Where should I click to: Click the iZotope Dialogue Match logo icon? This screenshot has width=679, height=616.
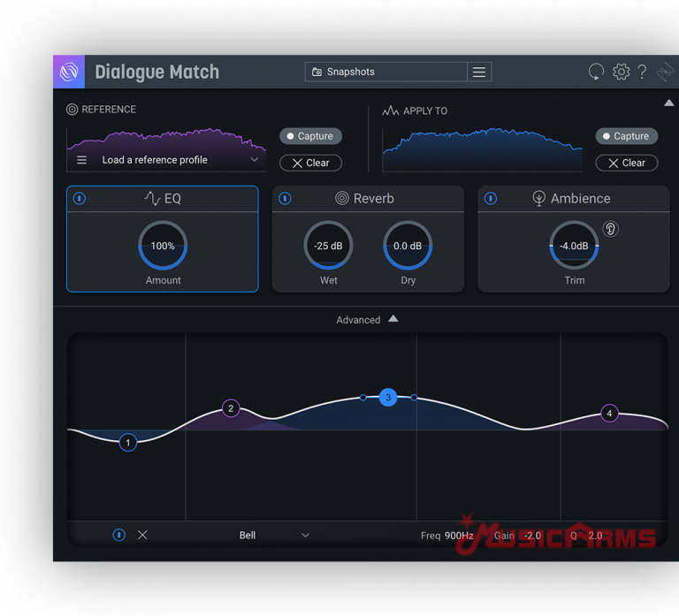69,72
